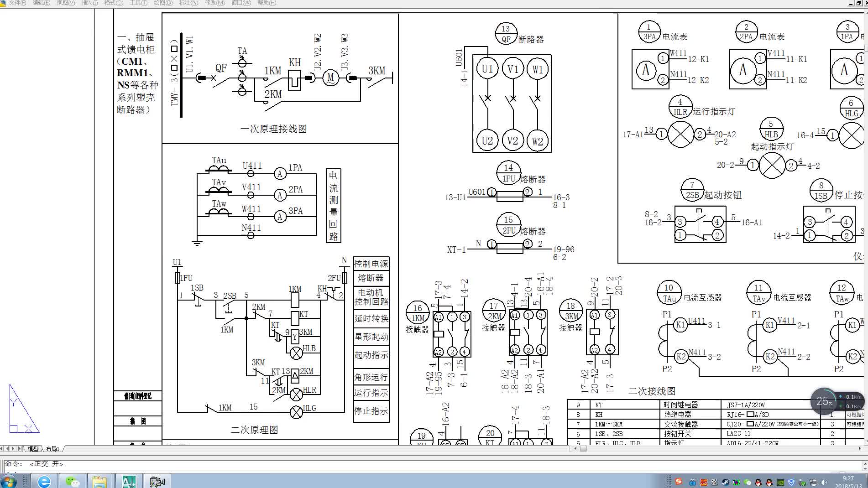Open WeChat from the taskbar
The width and height of the screenshot is (868, 488).
click(x=72, y=481)
